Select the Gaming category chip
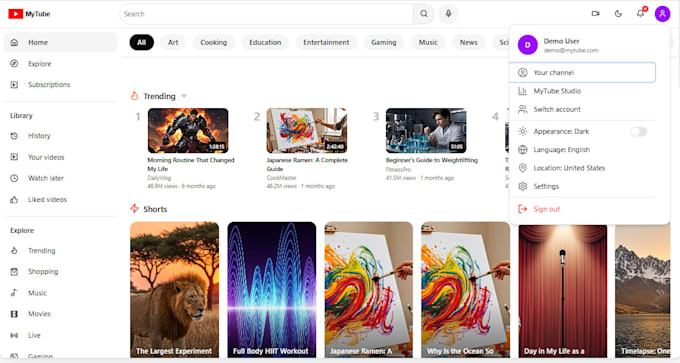Screen dimensions: 680x363 point(384,43)
